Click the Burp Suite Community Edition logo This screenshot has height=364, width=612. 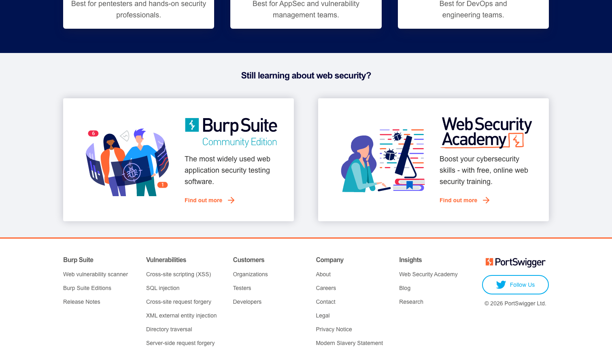click(x=231, y=132)
